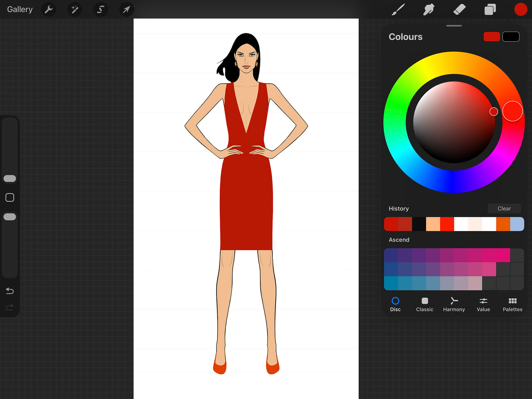Select the secondary black colour swatch
The image size is (532, 399).
point(511,36)
